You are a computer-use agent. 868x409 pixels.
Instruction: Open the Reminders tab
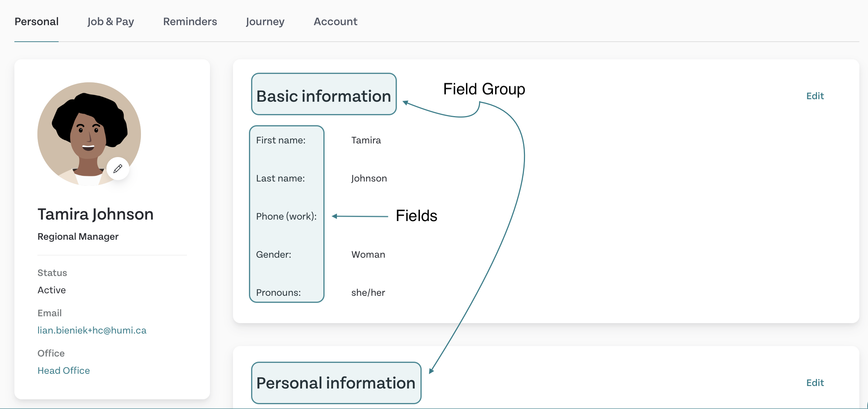click(190, 22)
